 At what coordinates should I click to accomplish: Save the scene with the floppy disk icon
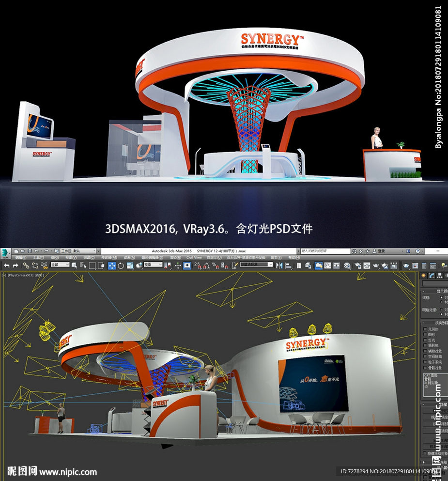point(30,251)
